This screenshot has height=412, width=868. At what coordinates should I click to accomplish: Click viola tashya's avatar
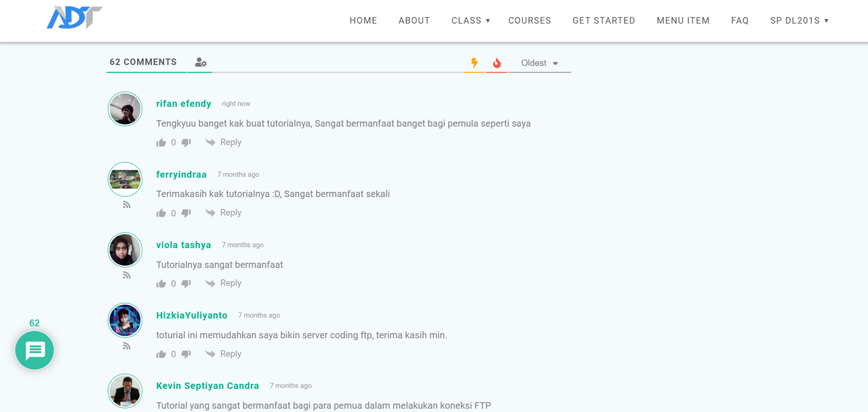[125, 250]
